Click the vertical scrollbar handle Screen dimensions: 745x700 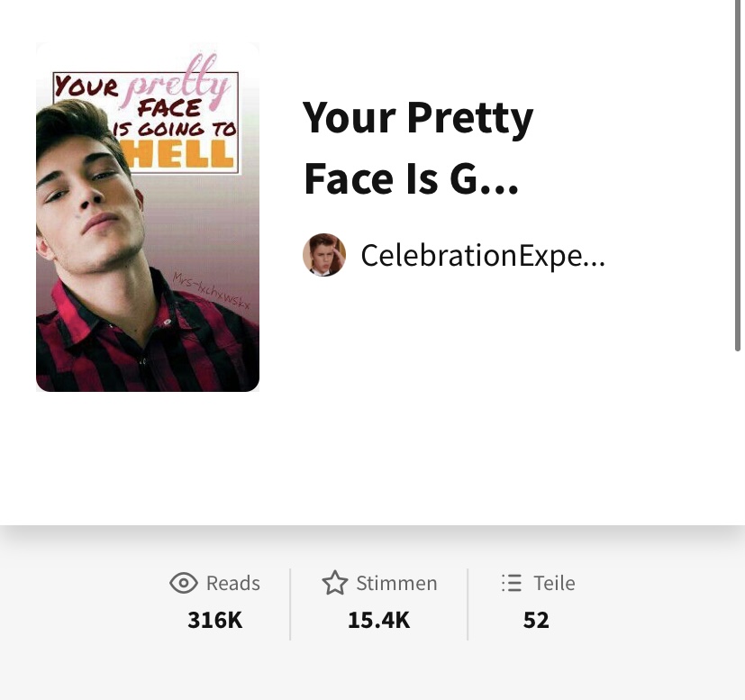pyautogui.click(x=738, y=176)
